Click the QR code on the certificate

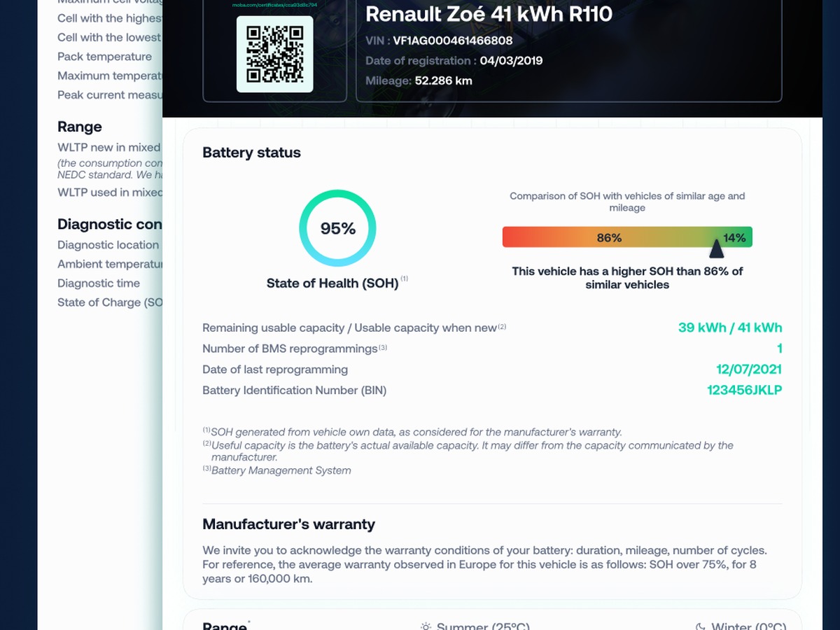(275, 55)
